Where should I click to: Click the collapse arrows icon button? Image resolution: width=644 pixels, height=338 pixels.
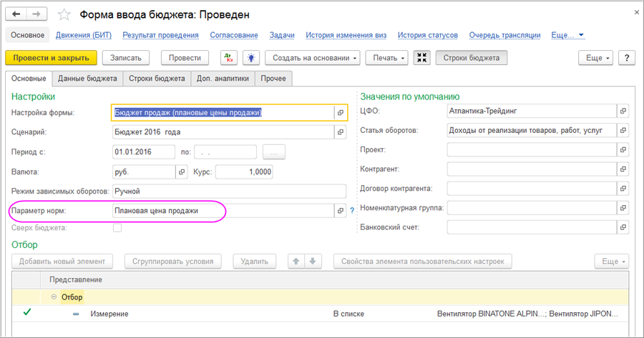click(x=421, y=58)
